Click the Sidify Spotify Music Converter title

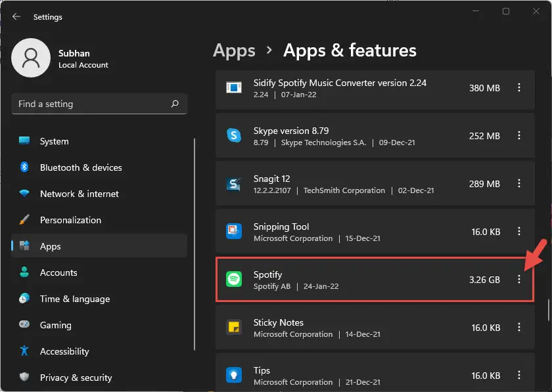pos(340,83)
